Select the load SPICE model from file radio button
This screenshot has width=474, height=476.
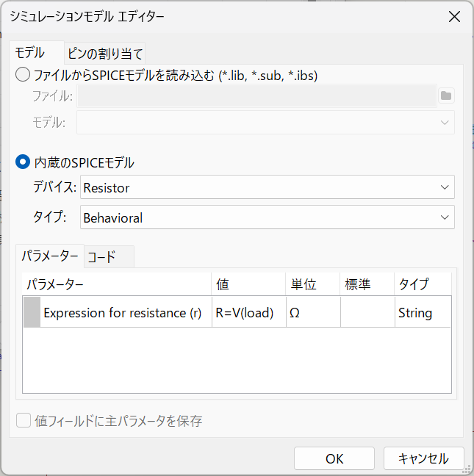click(23, 75)
